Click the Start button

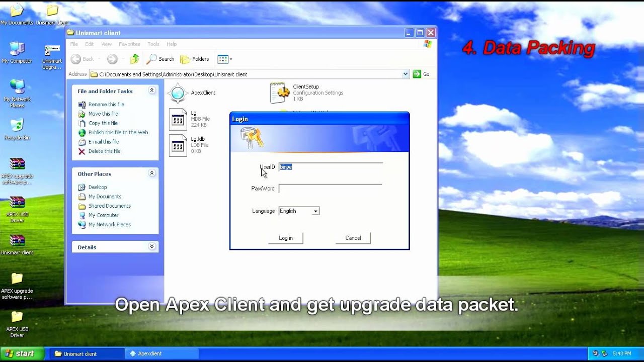point(22,354)
